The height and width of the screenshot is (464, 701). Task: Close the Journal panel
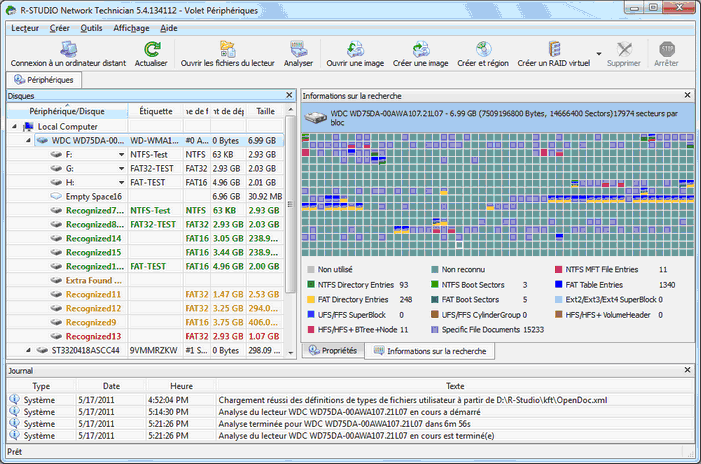click(x=688, y=370)
